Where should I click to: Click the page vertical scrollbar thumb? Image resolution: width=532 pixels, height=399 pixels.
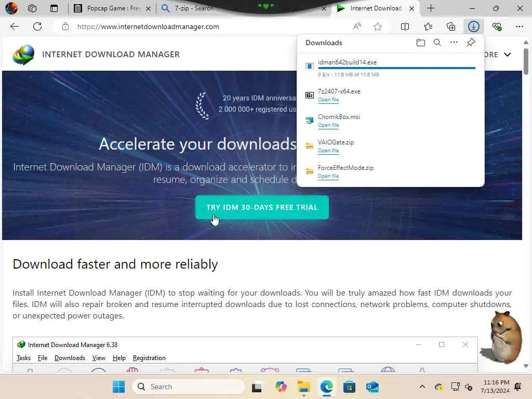526,61
